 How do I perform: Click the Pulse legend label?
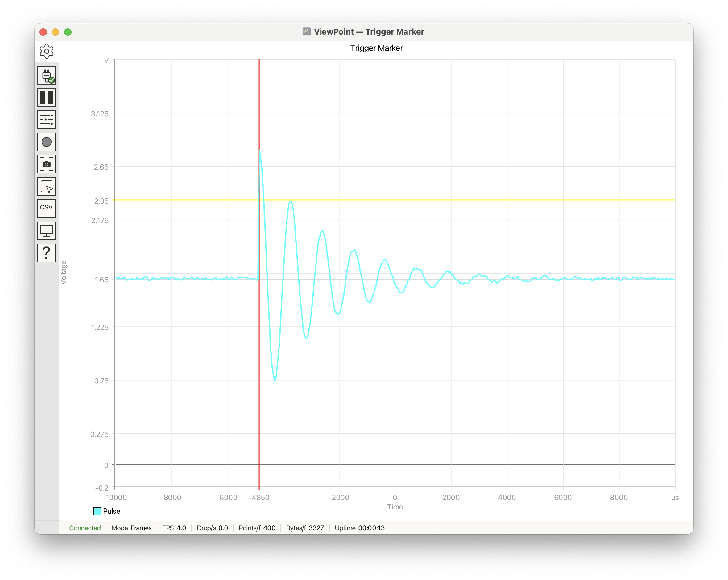[112, 511]
